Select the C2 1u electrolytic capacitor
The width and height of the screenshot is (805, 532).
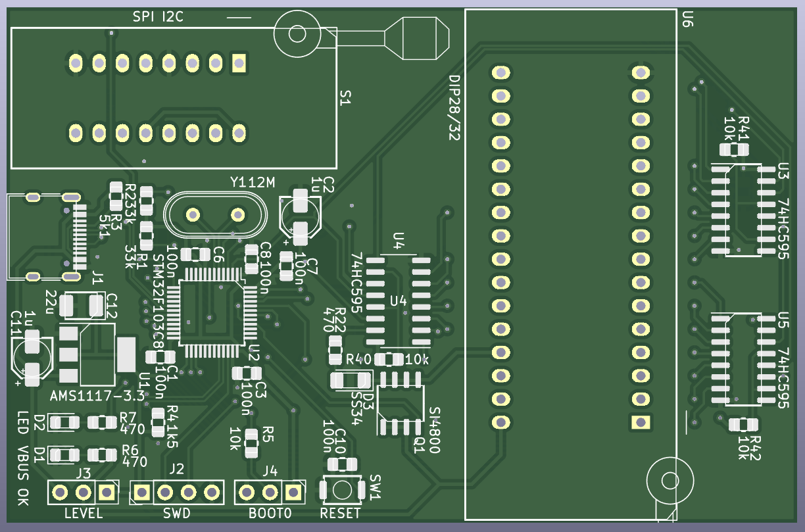[300, 215]
